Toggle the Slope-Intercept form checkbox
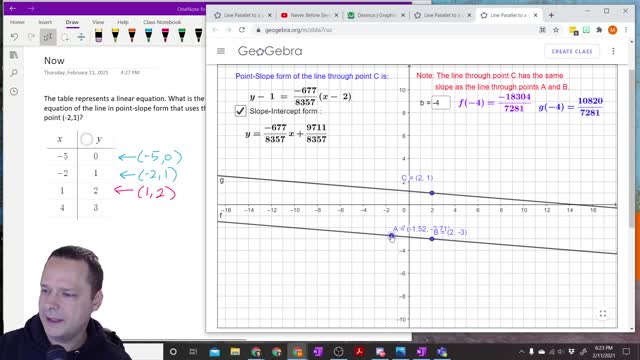This screenshot has width=640, height=360. pos(240,111)
